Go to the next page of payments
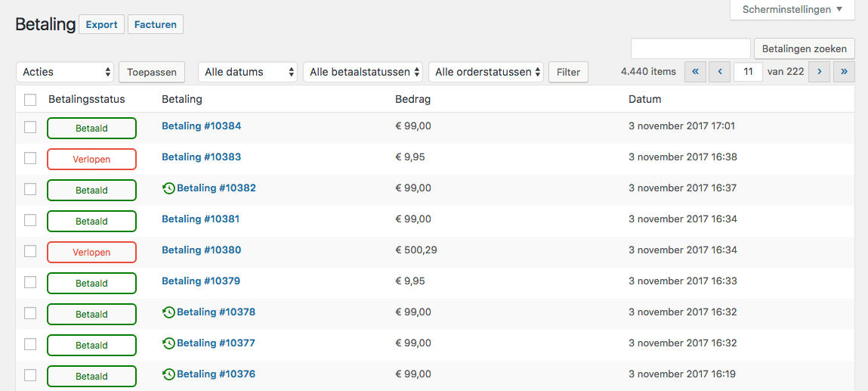The image size is (868, 391). pos(819,72)
